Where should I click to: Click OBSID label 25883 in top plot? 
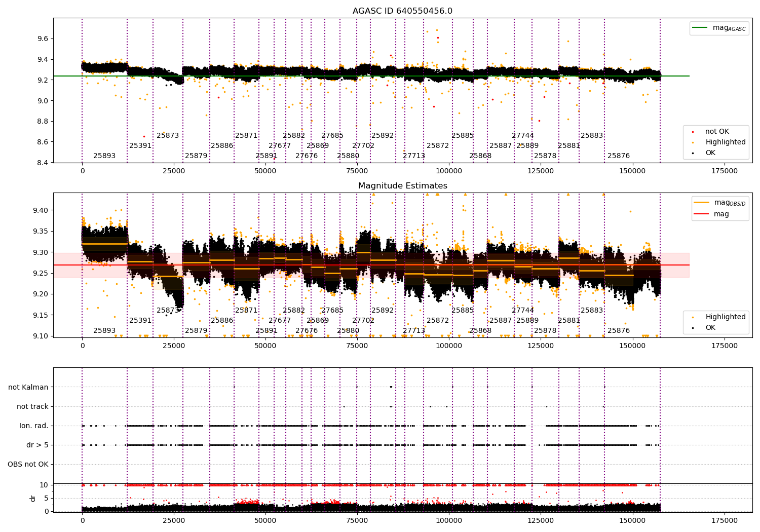(592, 136)
